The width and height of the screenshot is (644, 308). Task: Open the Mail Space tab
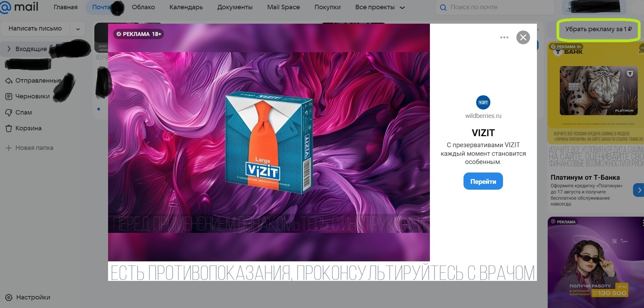283,7
